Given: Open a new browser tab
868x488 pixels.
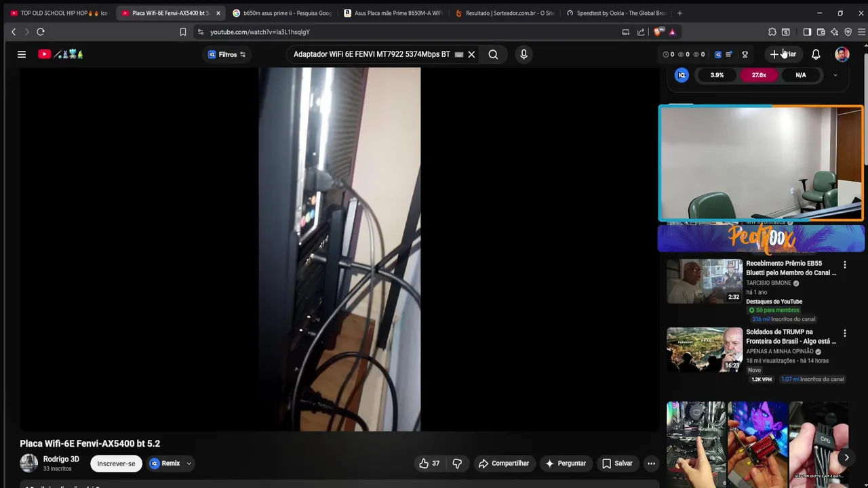Looking at the screenshot, I should tap(679, 13).
